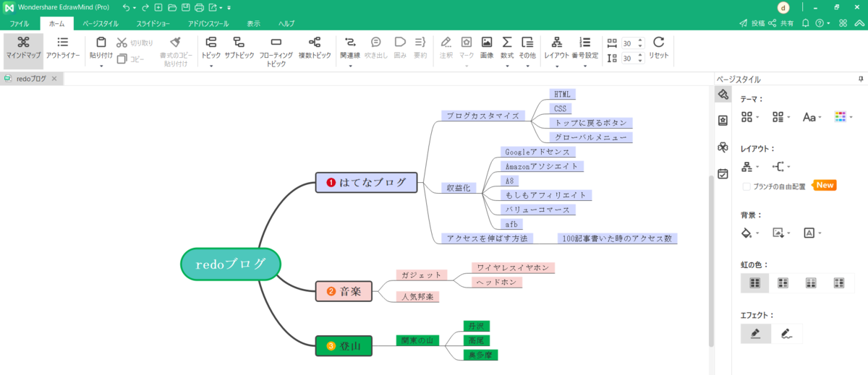Print the mind map

[200, 7]
